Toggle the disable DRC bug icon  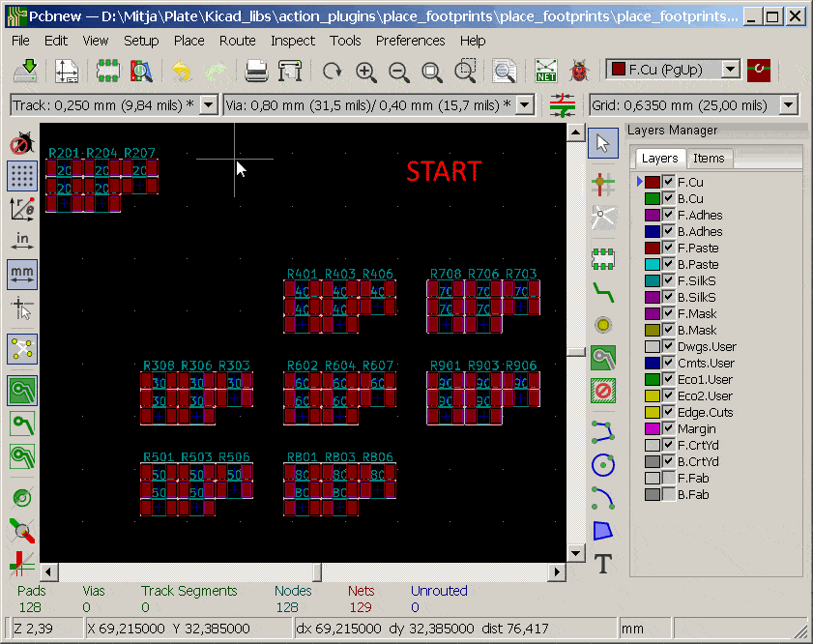pos(22,142)
